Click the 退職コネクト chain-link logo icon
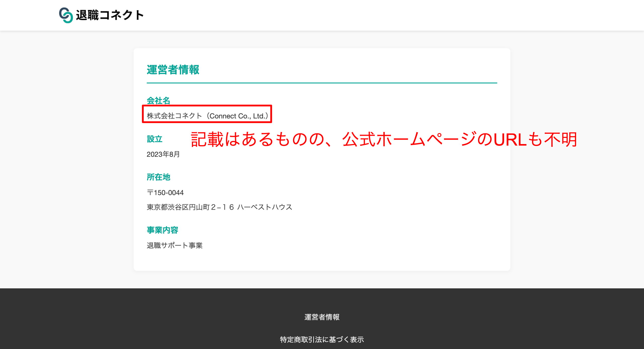 click(66, 15)
